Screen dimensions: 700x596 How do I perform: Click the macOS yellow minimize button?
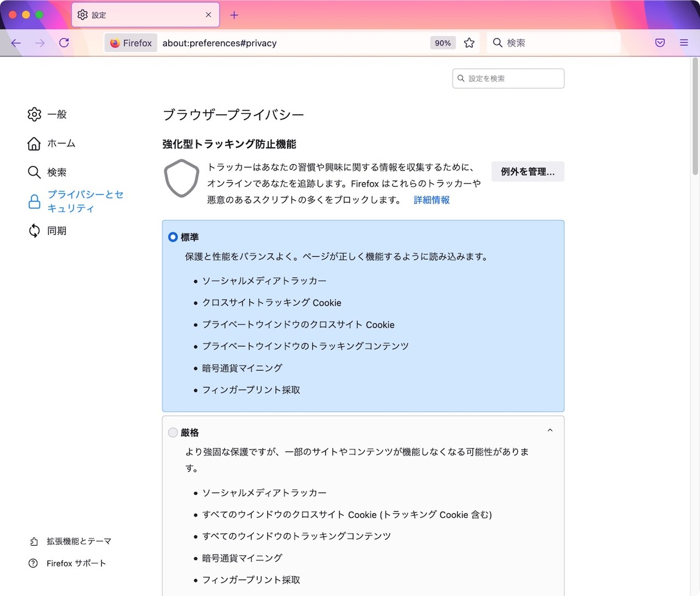pos(26,15)
